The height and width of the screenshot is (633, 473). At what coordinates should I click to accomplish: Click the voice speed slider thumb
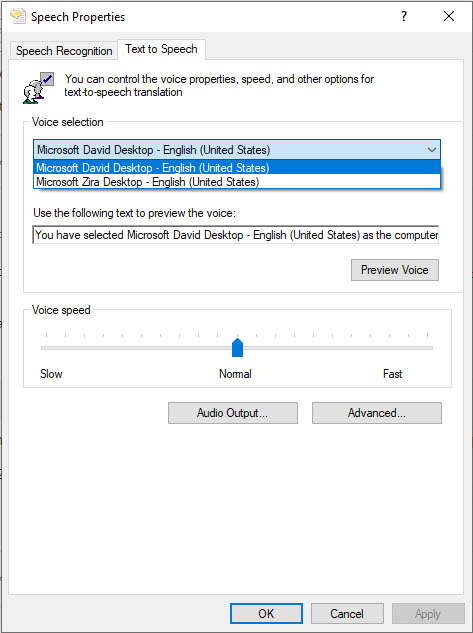(x=237, y=348)
